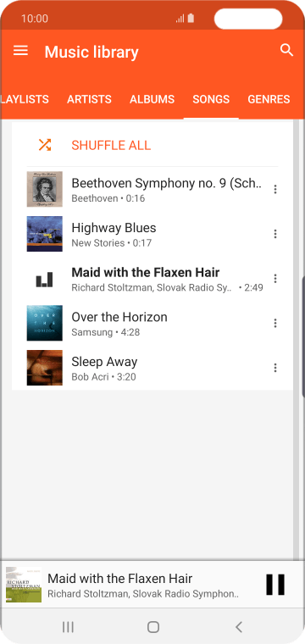Viewport: 305px width, 644px height.
Task: Open more options for Beethoven Symphony no. 9
Action: (275, 189)
